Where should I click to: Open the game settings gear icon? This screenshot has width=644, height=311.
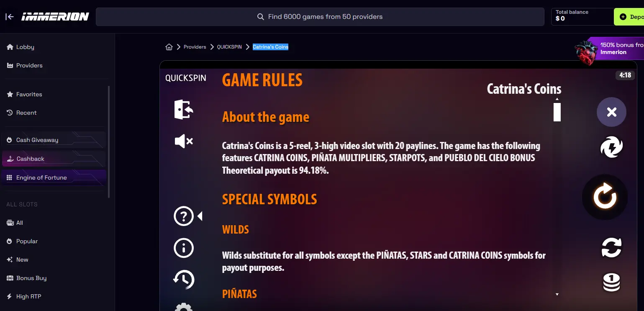[x=184, y=307]
